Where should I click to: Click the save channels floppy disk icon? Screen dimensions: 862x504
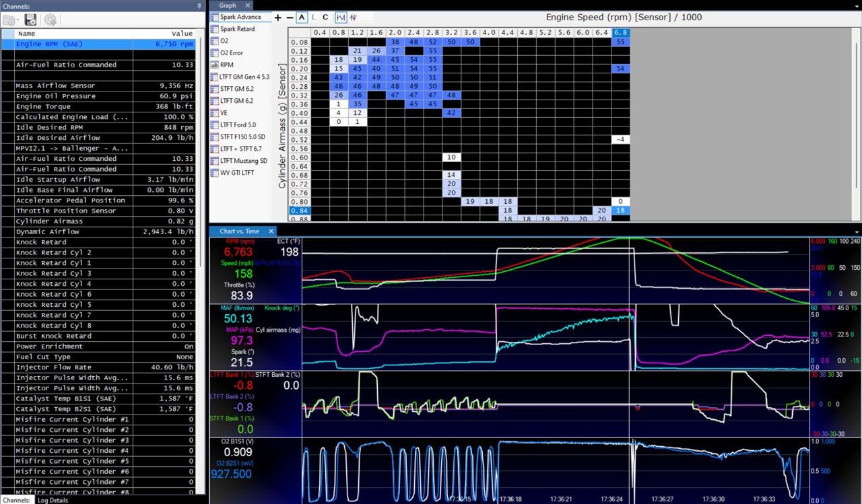tap(30, 20)
